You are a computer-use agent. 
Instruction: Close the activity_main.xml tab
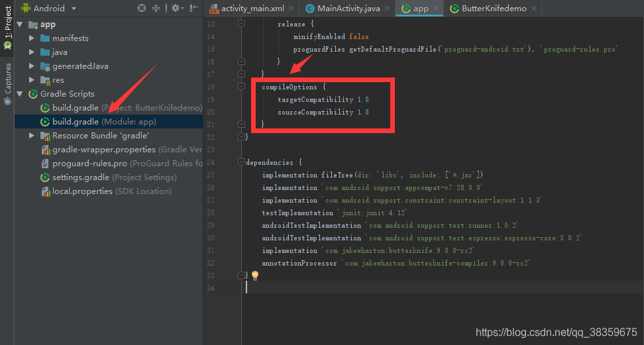tap(292, 8)
